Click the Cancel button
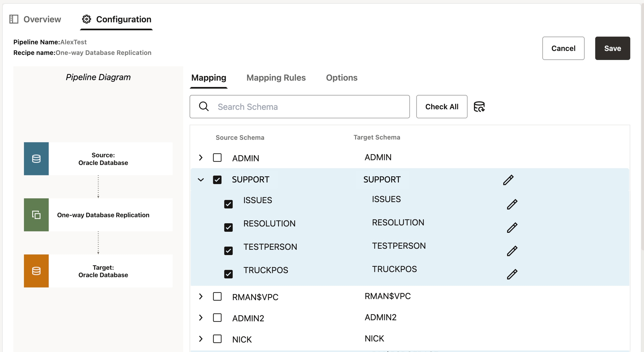 point(563,48)
